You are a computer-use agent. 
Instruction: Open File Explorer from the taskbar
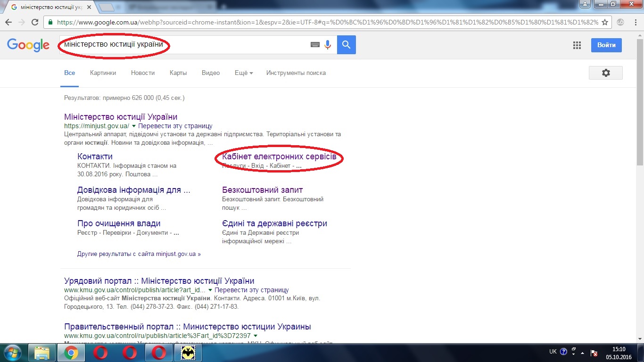pyautogui.click(x=42, y=353)
